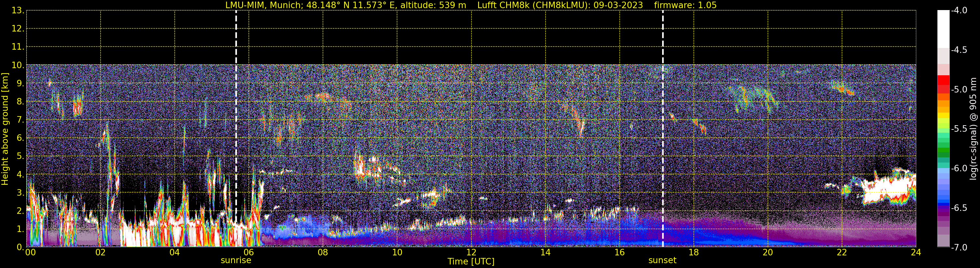
Task: Click the x-axis tick label '12' under the plot
Action: pyautogui.click(x=471, y=252)
